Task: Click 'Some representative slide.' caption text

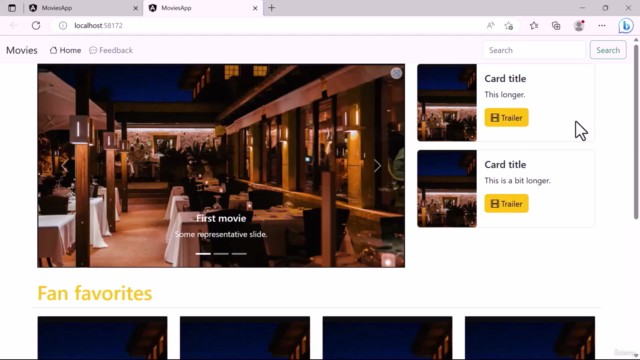Action: pos(221,234)
